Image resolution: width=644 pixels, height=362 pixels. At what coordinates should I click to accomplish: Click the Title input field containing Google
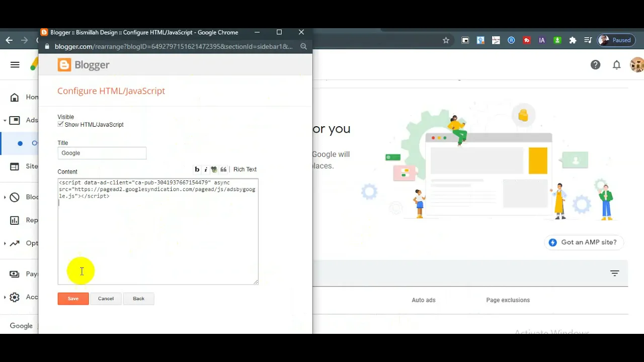(x=102, y=153)
